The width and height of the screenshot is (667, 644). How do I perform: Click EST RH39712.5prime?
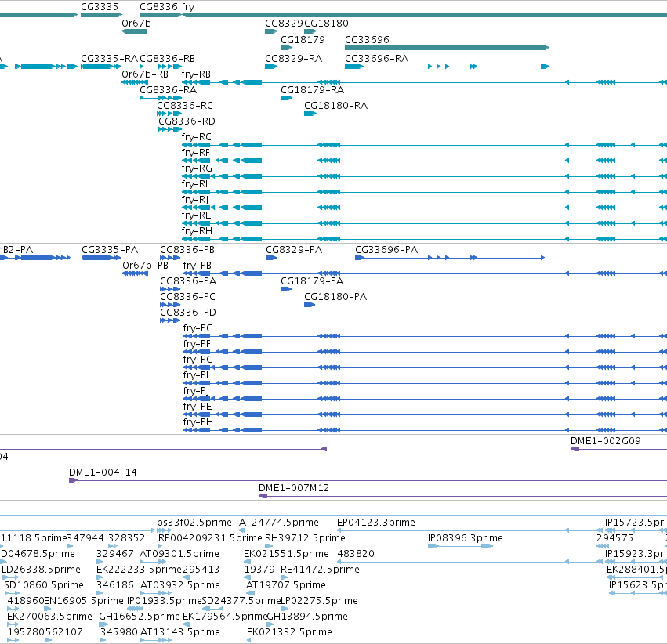click(x=305, y=538)
